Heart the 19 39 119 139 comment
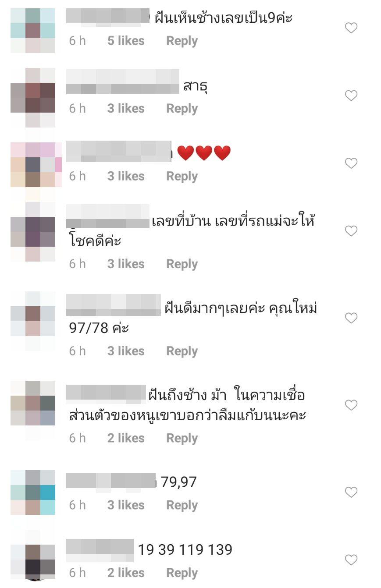Viewport: 381px width, 588px height. click(351, 560)
